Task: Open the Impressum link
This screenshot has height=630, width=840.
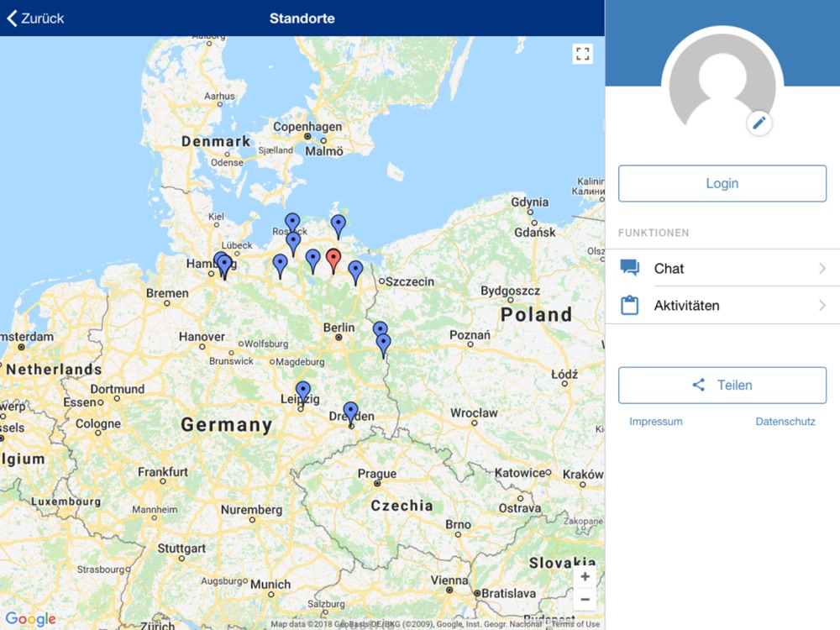Action: pyautogui.click(x=656, y=422)
